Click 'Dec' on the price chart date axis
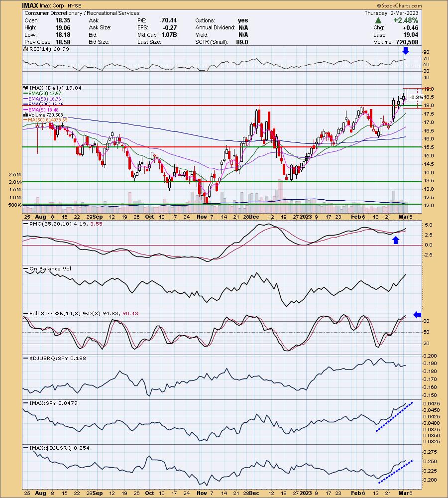This screenshot has width=448, height=498. 254,217
